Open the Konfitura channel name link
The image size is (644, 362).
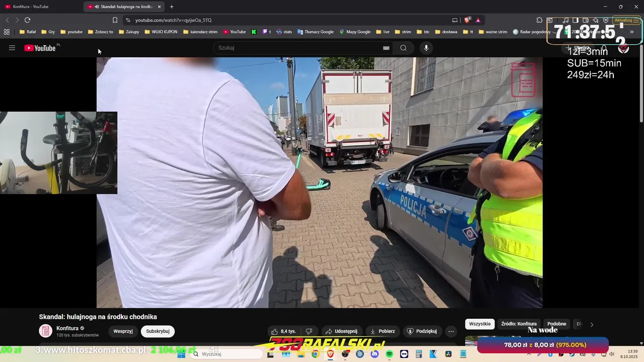click(x=67, y=328)
